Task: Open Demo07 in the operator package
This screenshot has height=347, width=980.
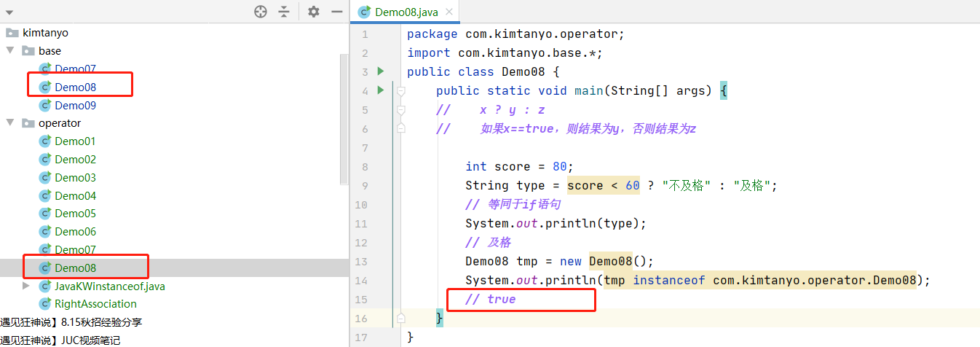Action: pyautogui.click(x=75, y=249)
